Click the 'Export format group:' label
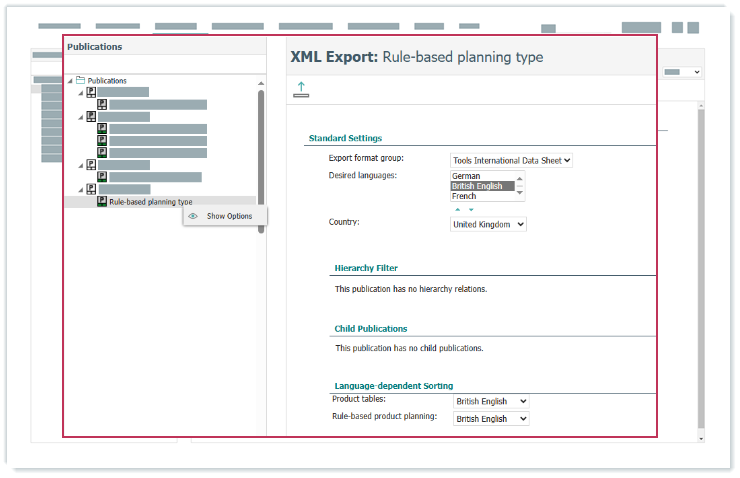 (x=366, y=158)
